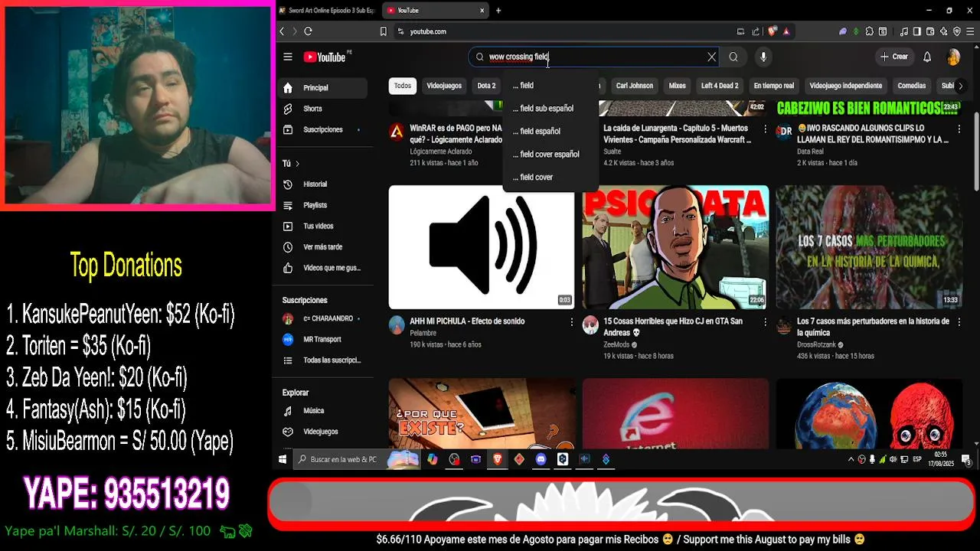Open Música under Explorar
This screenshot has height=551, width=980.
322,410
